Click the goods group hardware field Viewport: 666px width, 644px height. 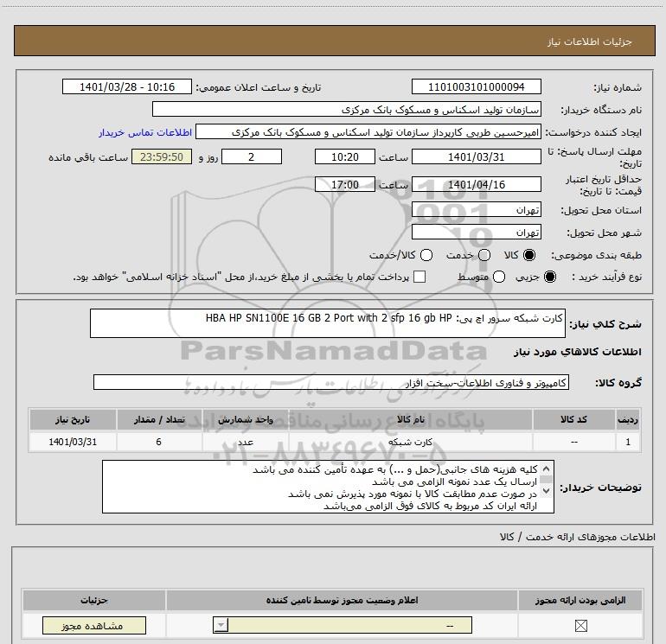pos(331,382)
